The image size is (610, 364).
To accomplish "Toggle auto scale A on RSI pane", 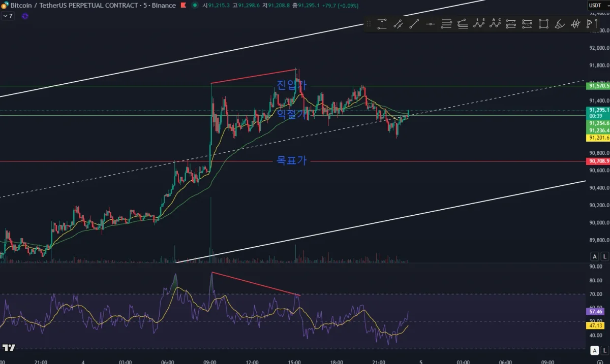I will (x=594, y=351).
